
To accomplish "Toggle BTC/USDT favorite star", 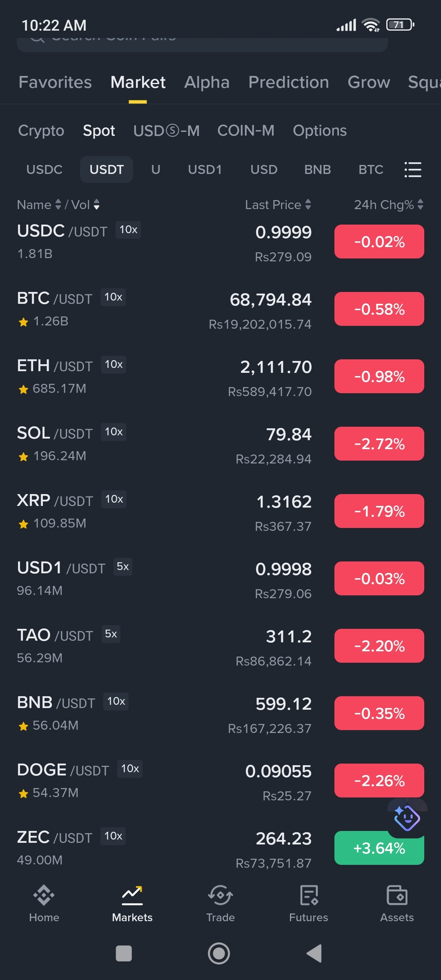I will (x=23, y=322).
